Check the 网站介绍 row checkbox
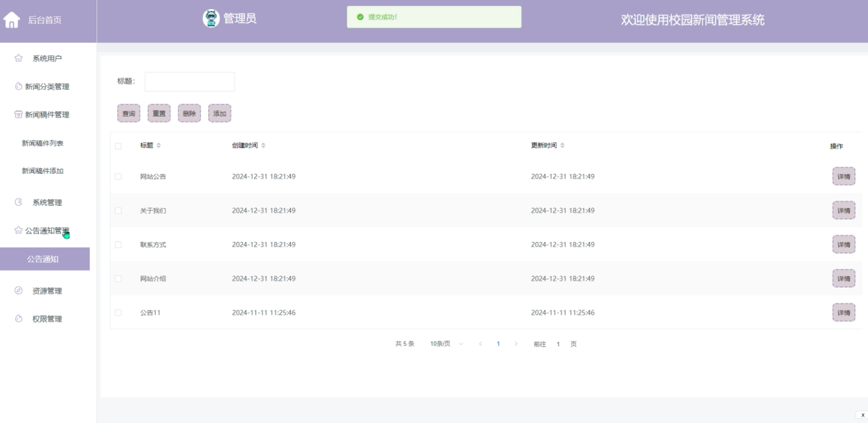The width and height of the screenshot is (868, 423). click(x=118, y=278)
